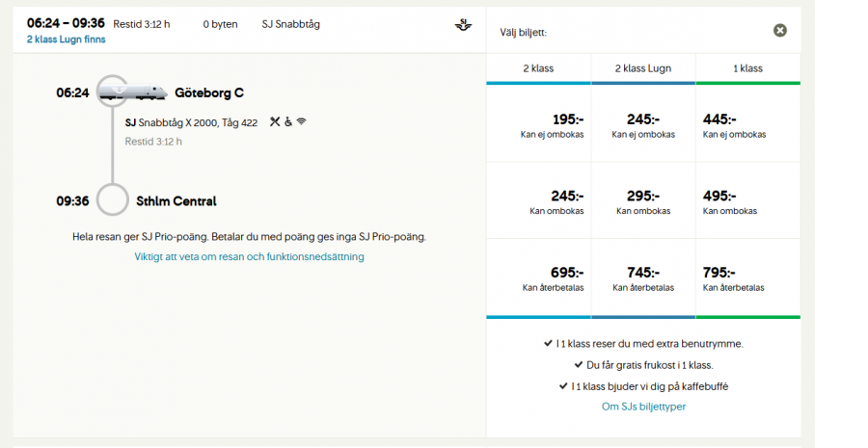Click the wheelchair accessibility icon

click(287, 121)
